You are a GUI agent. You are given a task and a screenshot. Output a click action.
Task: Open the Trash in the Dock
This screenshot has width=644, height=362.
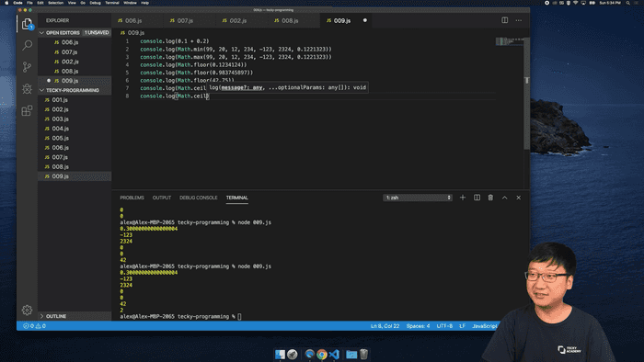[364, 355]
